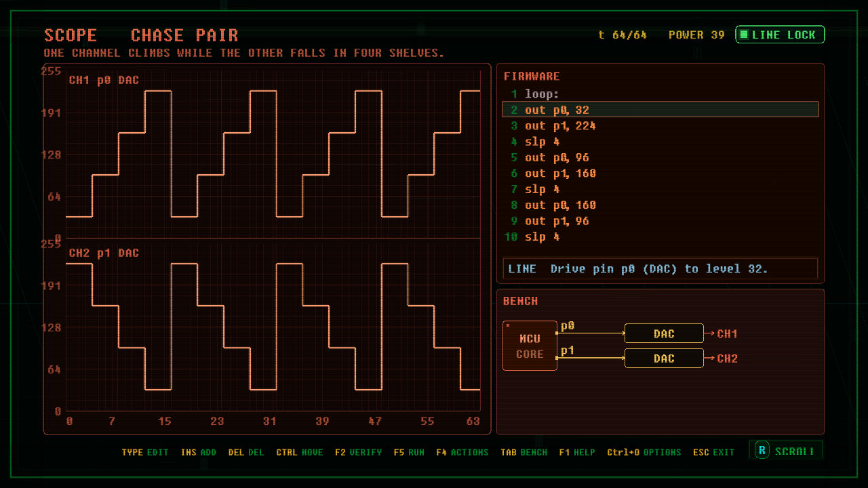
Task: Click the SCOPE title
Action: (x=71, y=35)
